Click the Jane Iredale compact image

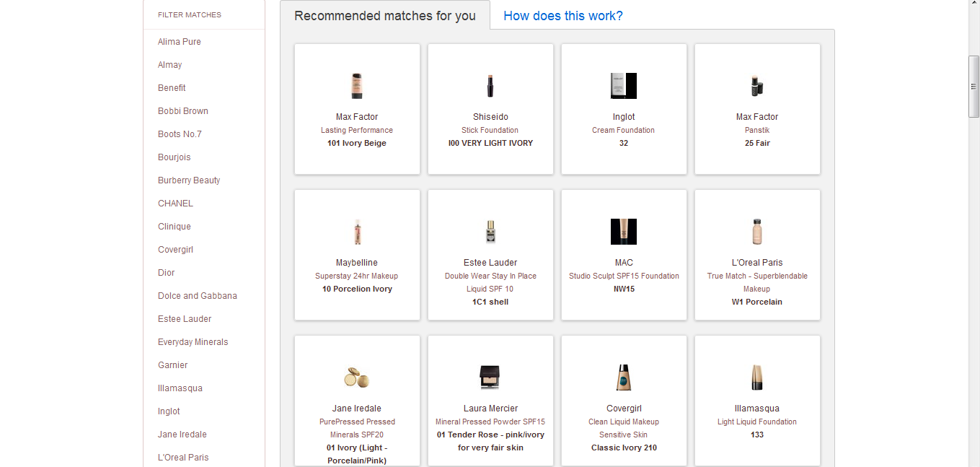tap(357, 377)
